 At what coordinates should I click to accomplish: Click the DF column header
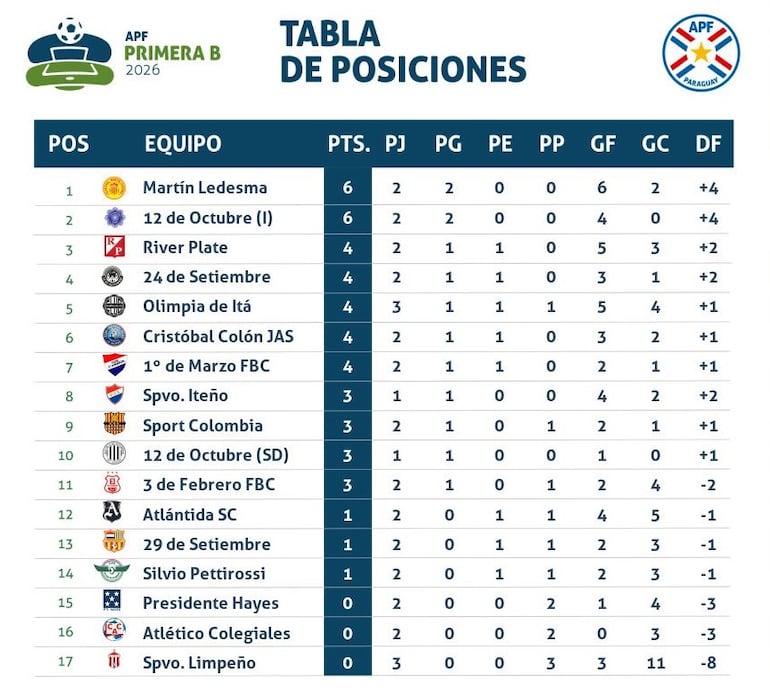pyautogui.click(x=708, y=144)
